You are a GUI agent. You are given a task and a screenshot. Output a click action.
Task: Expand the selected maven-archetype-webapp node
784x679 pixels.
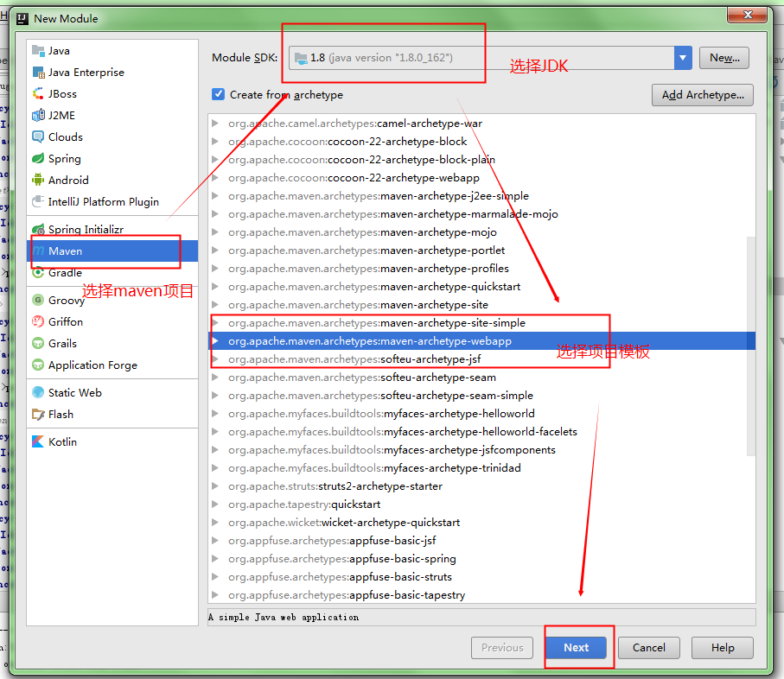(x=215, y=341)
